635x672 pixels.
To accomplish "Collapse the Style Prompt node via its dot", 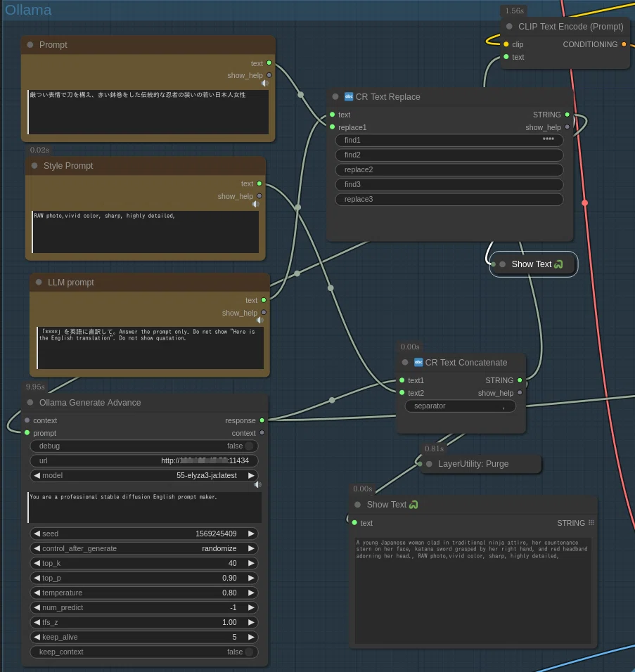I will coord(34,166).
